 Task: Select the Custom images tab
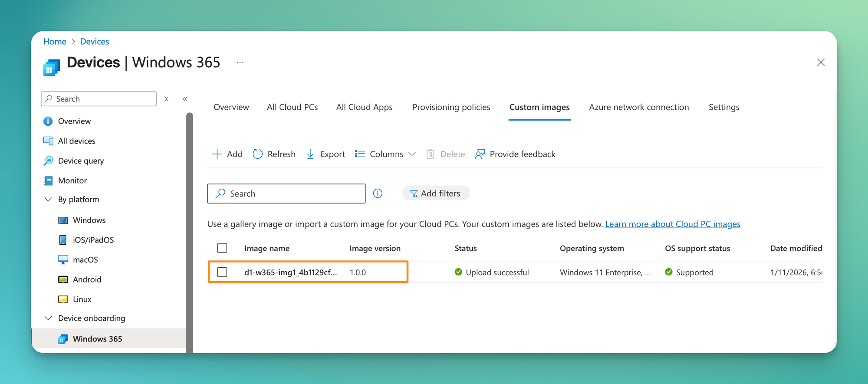pos(539,107)
